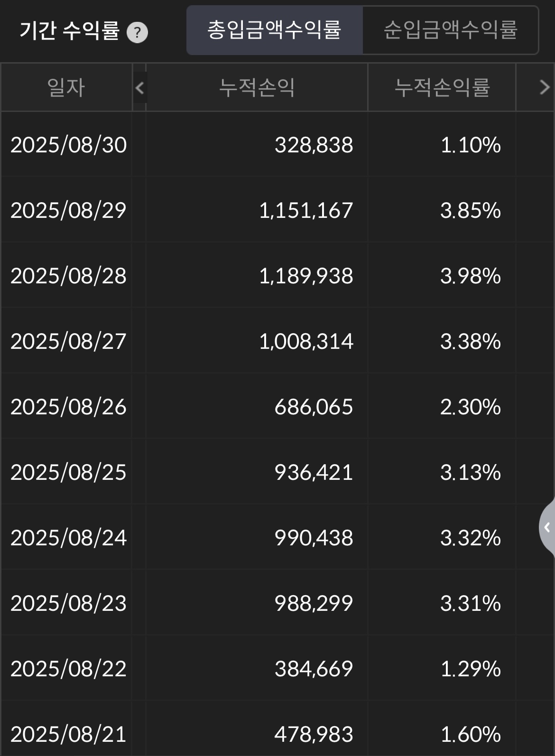Viewport: 555px width, 756px height.
Task: Select the 2025/08/29 row date
Action: 68,210
